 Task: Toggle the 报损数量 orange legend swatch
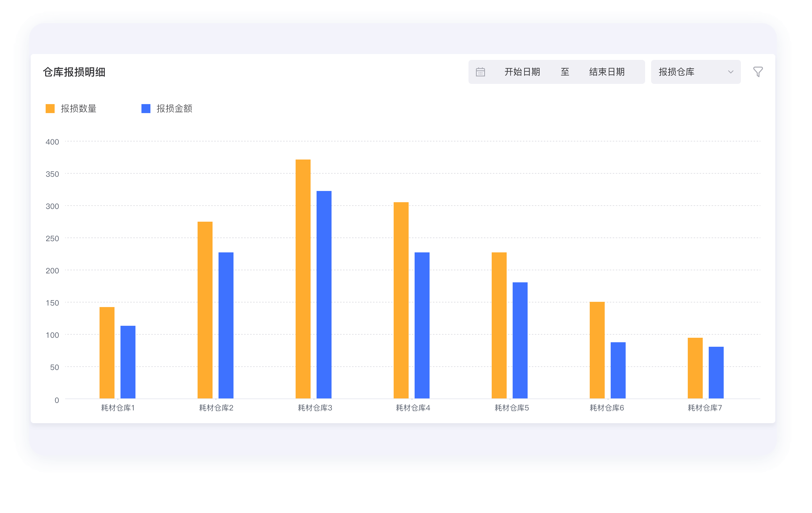pyautogui.click(x=50, y=109)
